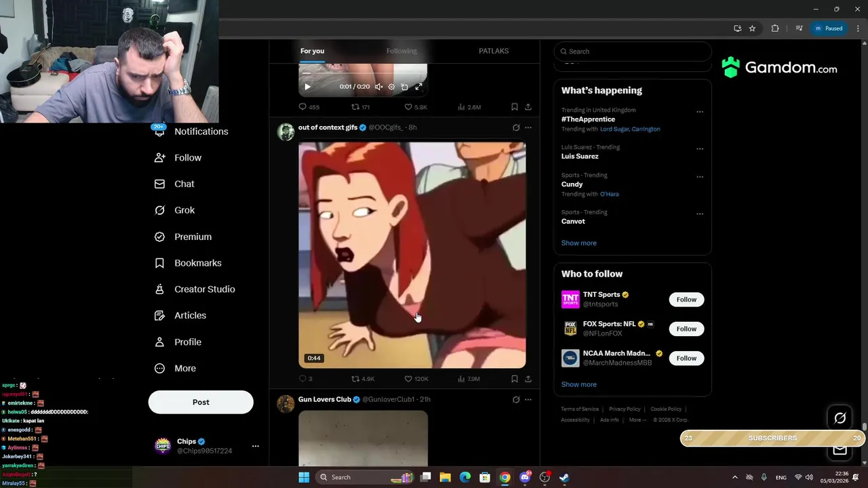View analytics for post with 2.6M views
The image size is (868, 488).
(469, 107)
